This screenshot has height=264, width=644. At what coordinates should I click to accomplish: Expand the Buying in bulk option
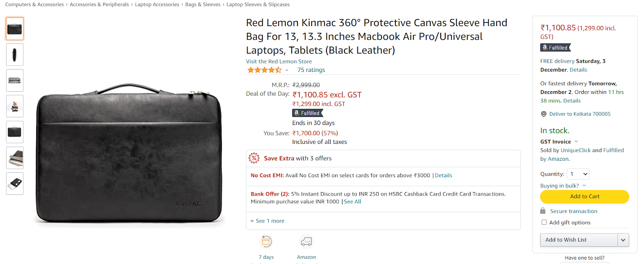click(563, 186)
